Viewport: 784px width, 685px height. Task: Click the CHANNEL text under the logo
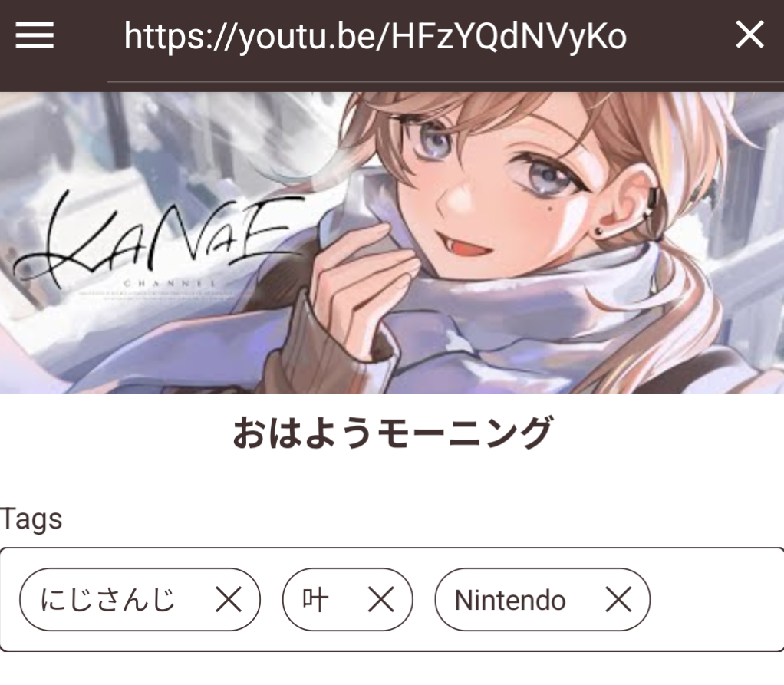[x=170, y=283]
